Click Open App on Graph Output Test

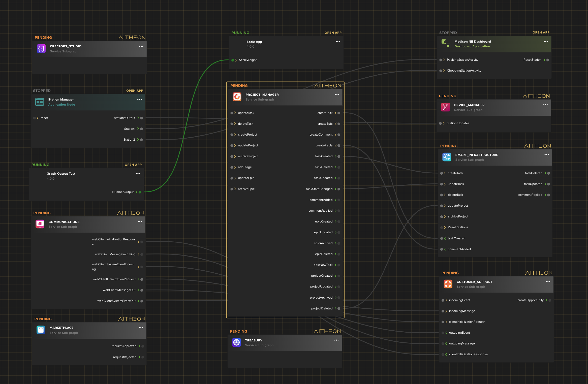pos(133,165)
